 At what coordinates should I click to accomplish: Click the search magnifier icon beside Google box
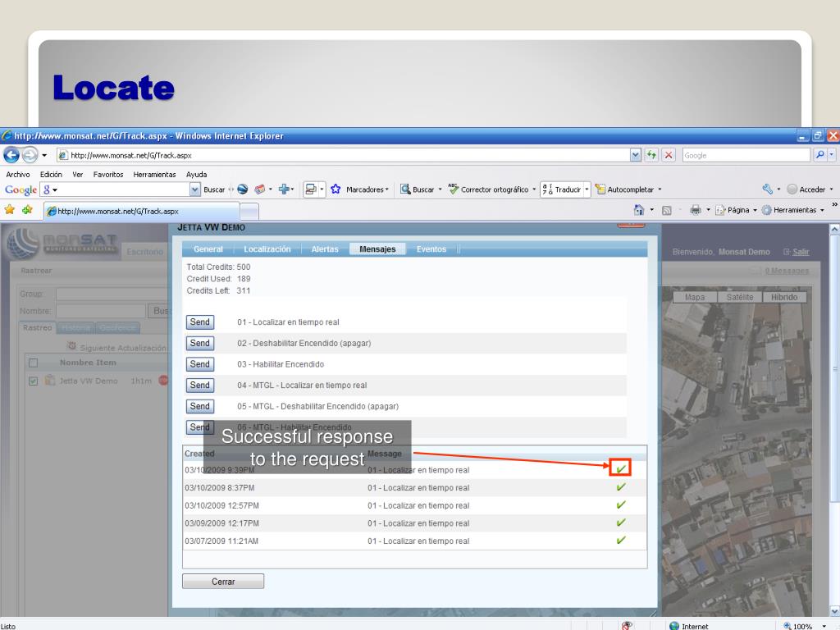point(819,155)
